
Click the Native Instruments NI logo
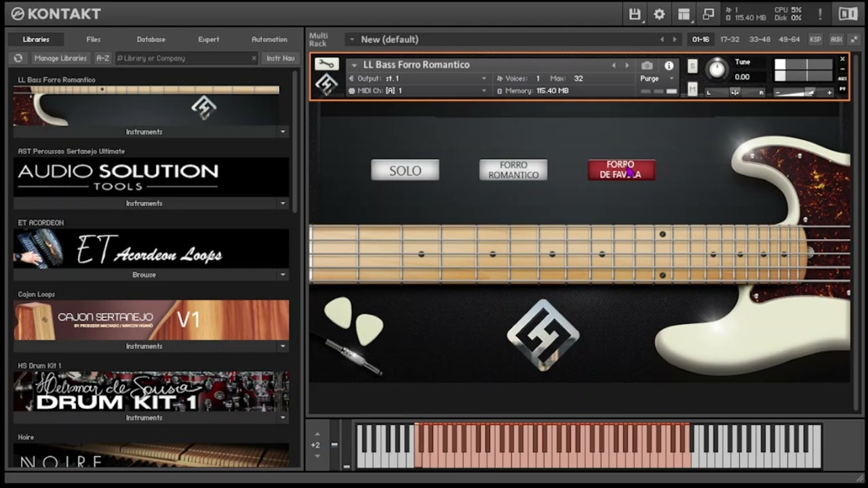pyautogui.click(x=848, y=14)
